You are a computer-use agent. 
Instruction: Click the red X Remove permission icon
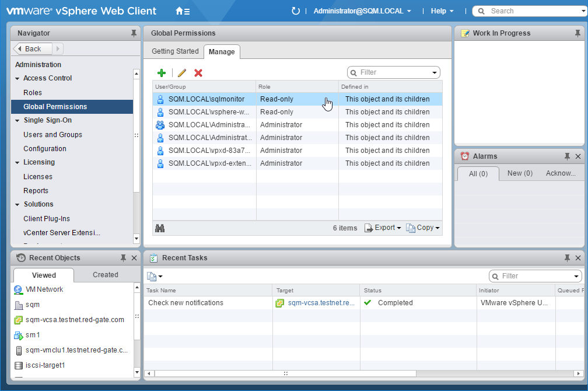(198, 73)
